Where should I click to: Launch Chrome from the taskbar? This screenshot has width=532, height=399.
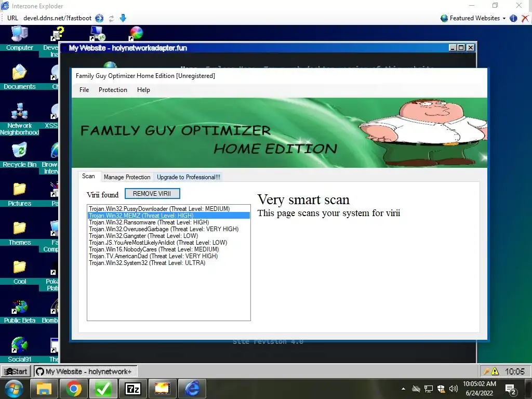coord(74,389)
